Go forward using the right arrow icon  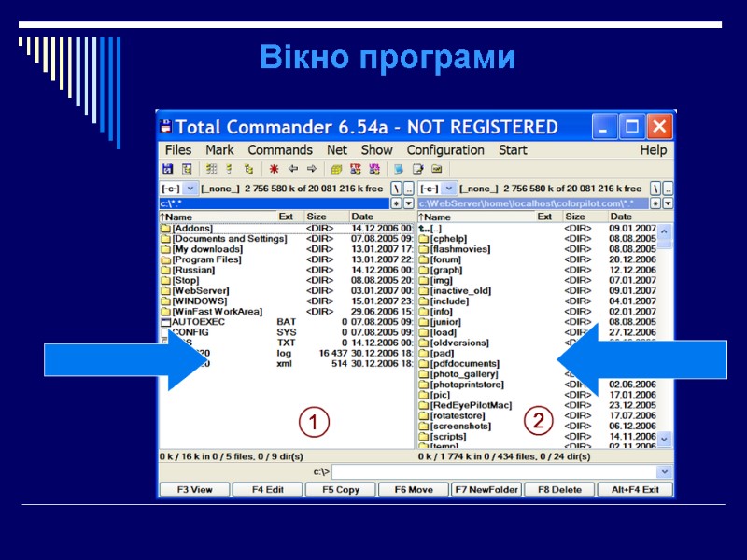(312, 169)
